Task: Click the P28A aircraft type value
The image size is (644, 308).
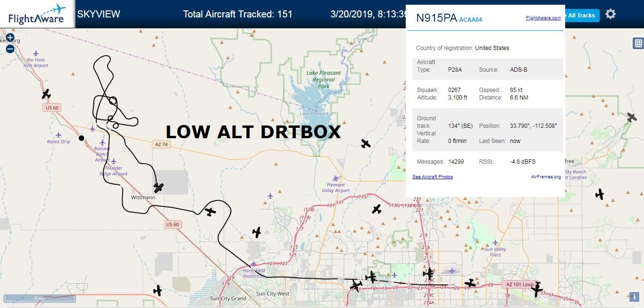Action: pos(455,70)
